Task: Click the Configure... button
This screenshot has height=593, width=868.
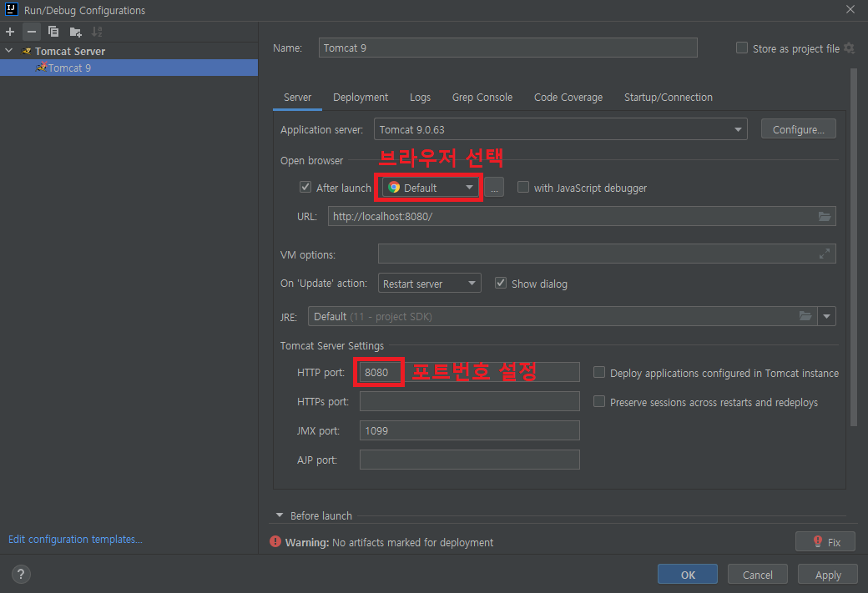Action: point(798,129)
